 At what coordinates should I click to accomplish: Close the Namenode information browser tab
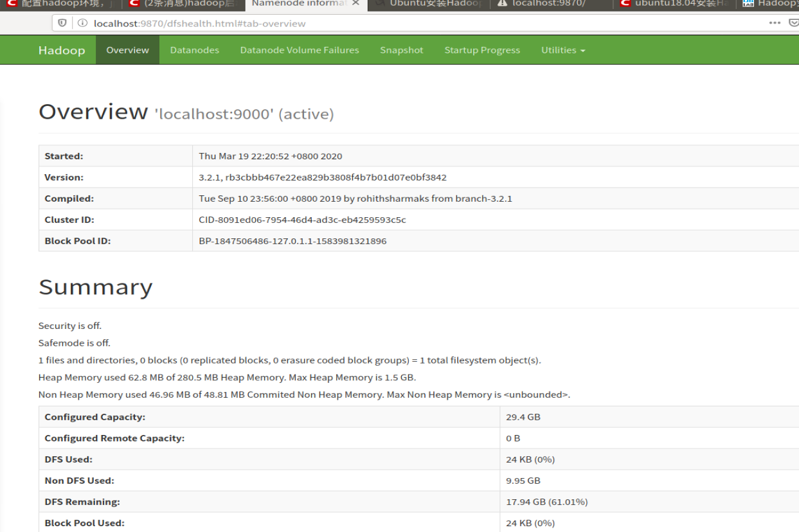coord(355,3)
